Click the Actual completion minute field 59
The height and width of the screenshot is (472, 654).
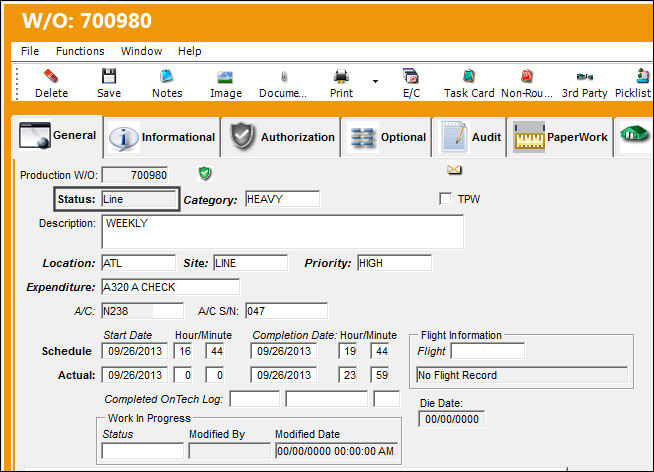pos(380,375)
